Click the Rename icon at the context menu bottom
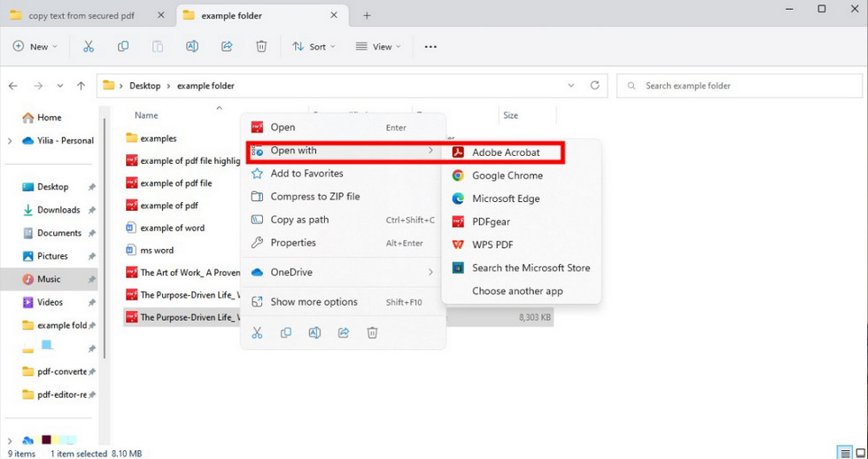The image size is (868, 459). click(314, 333)
